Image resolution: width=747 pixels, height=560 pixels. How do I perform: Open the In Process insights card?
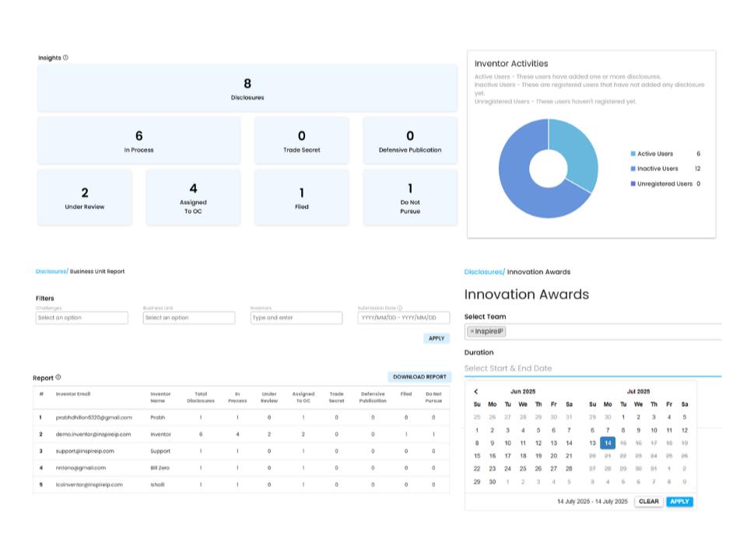(139, 141)
